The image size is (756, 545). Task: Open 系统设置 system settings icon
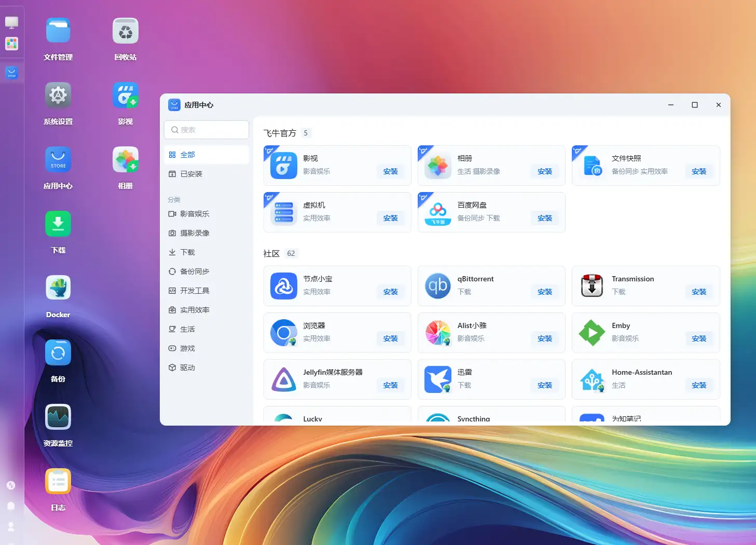[x=58, y=96]
